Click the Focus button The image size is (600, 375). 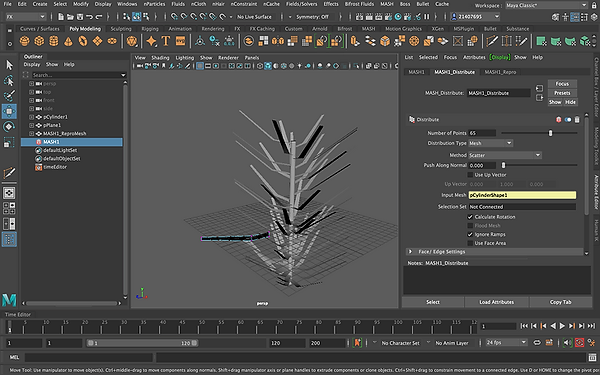[562, 84]
